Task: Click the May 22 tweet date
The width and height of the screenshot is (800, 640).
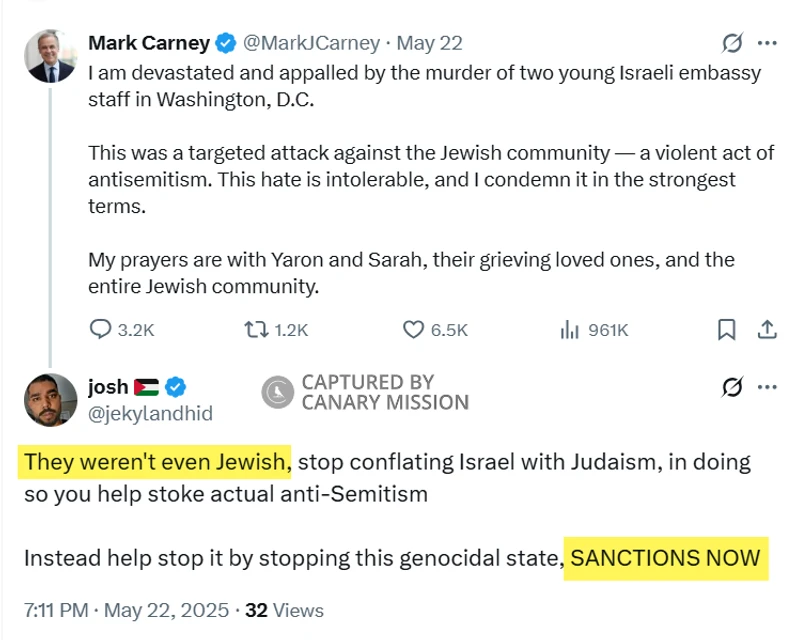Action: coord(430,43)
